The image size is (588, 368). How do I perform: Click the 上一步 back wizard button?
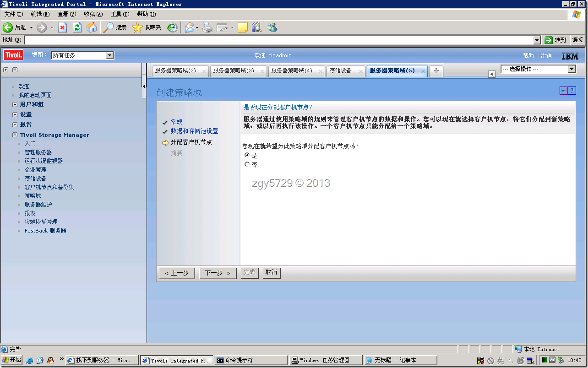coord(177,273)
